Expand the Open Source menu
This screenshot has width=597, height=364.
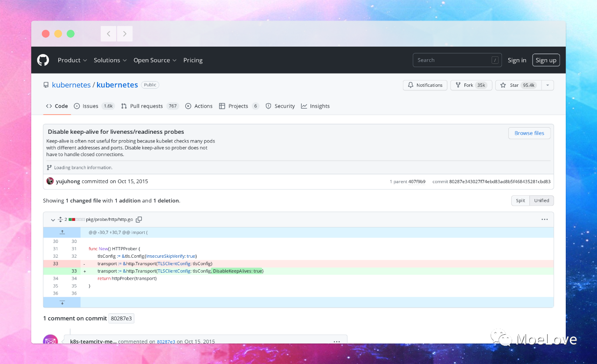[x=155, y=60]
